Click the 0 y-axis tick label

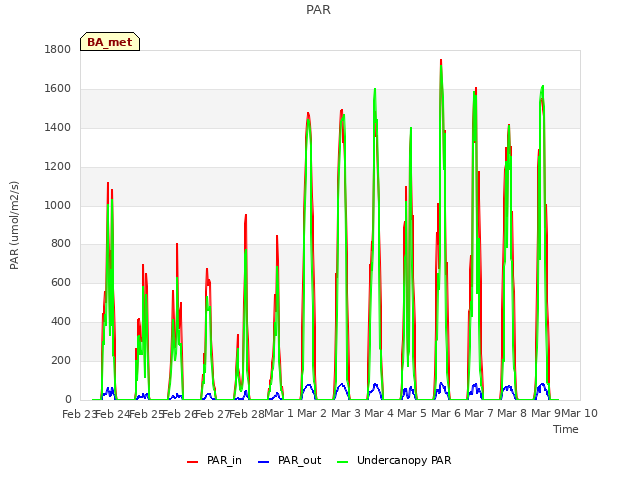tap(68, 399)
